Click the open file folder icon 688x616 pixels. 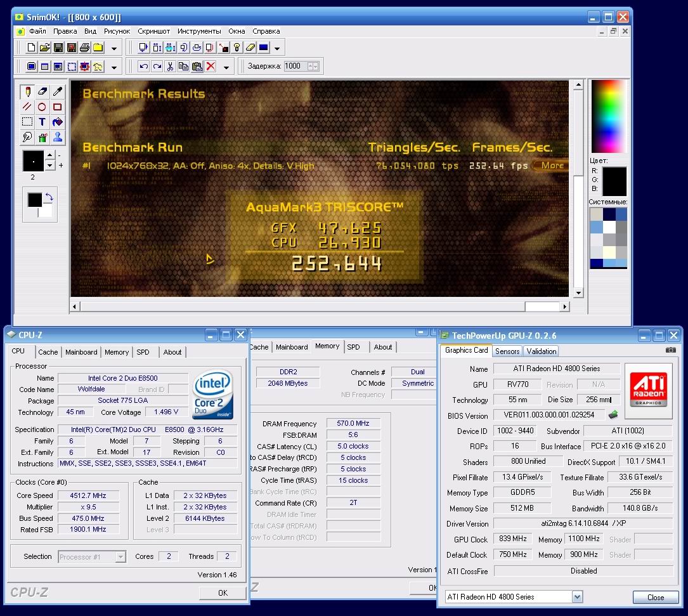pyautogui.click(x=45, y=48)
